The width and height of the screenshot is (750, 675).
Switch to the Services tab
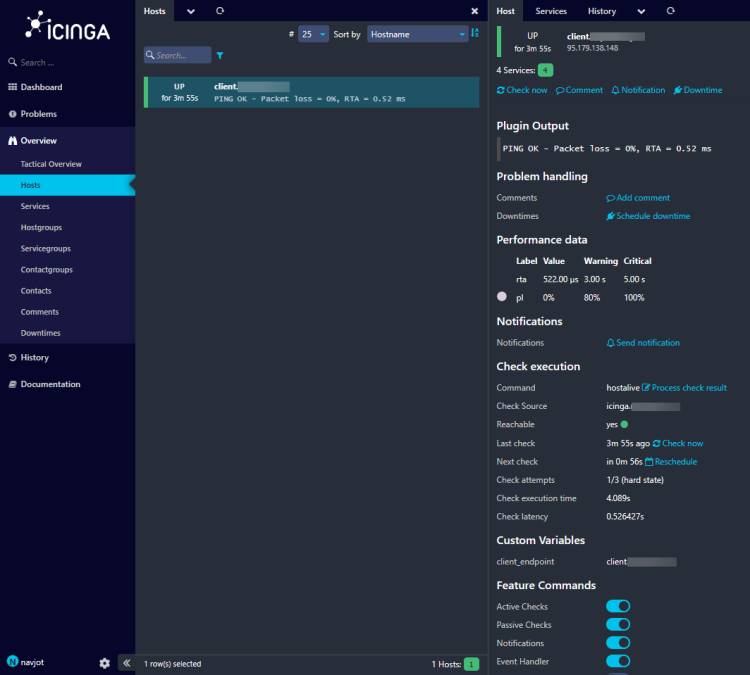[x=551, y=11]
